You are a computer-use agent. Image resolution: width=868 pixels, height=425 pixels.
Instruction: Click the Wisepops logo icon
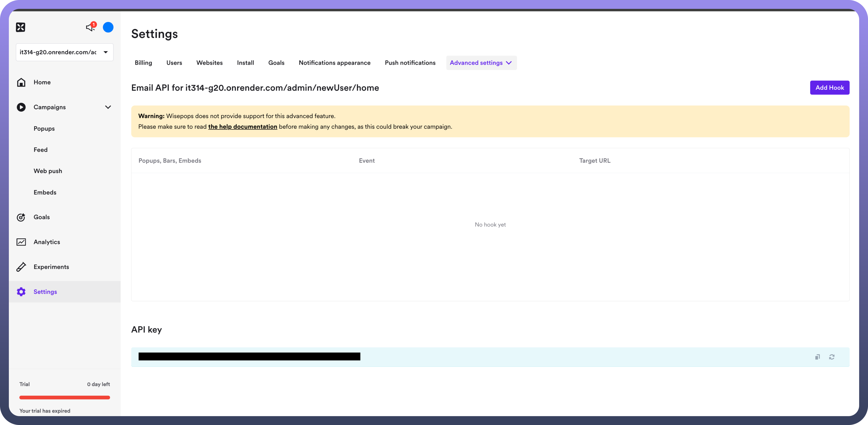[x=21, y=27]
